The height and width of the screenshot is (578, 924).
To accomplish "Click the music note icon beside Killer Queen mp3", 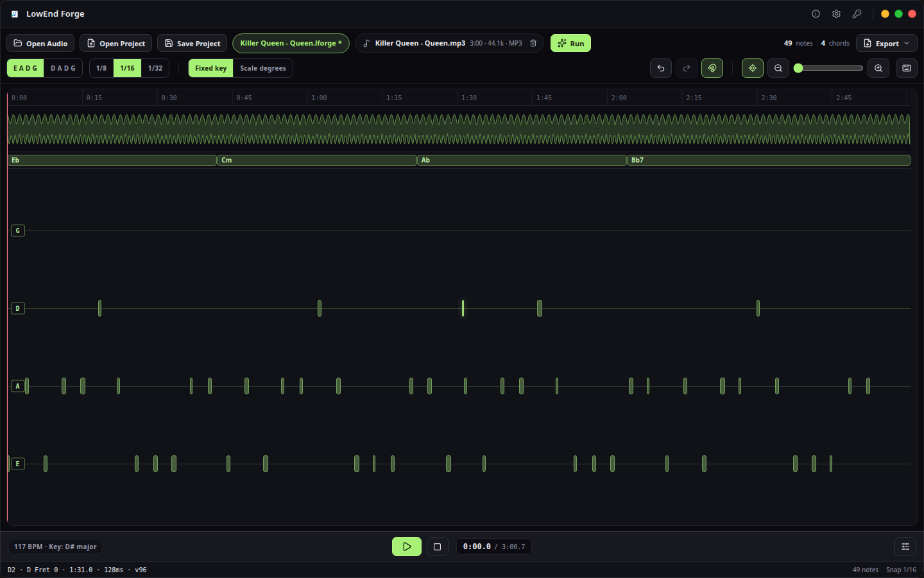I will coord(366,43).
